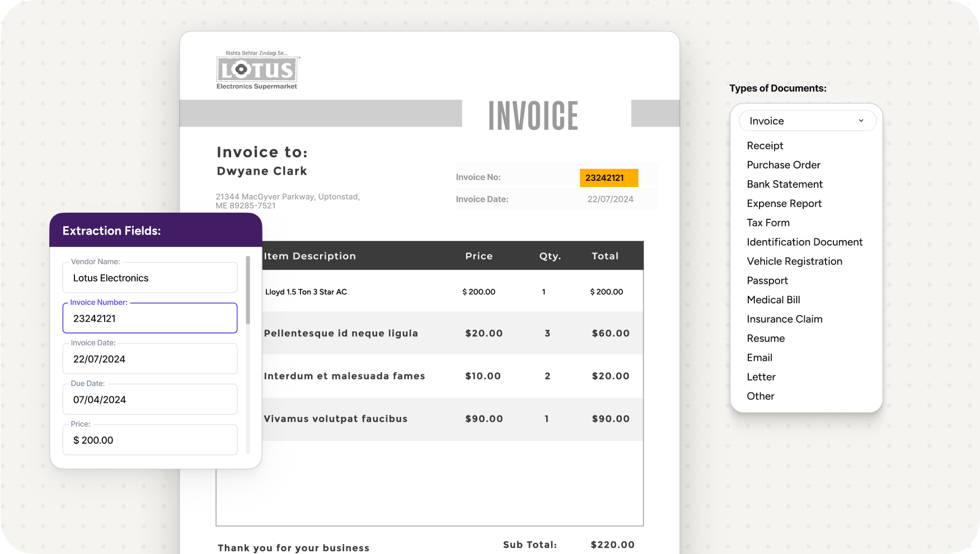Image resolution: width=980 pixels, height=554 pixels.
Task: Choose Passport document type
Action: coord(767,281)
